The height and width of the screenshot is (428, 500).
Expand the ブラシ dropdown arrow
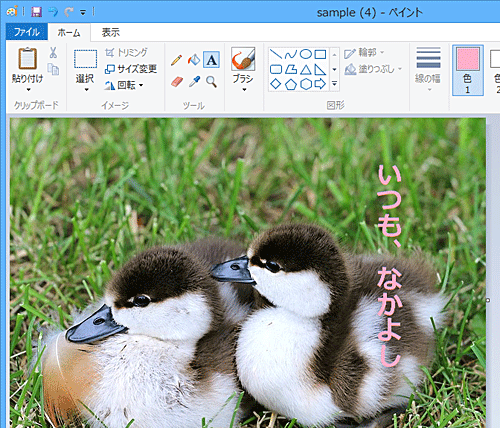244,89
